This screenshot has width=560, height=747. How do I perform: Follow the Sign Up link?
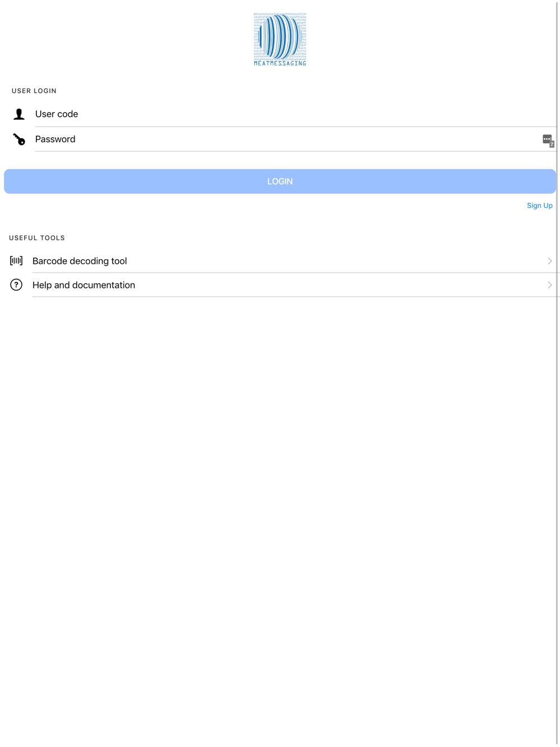(x=540, y=206)
